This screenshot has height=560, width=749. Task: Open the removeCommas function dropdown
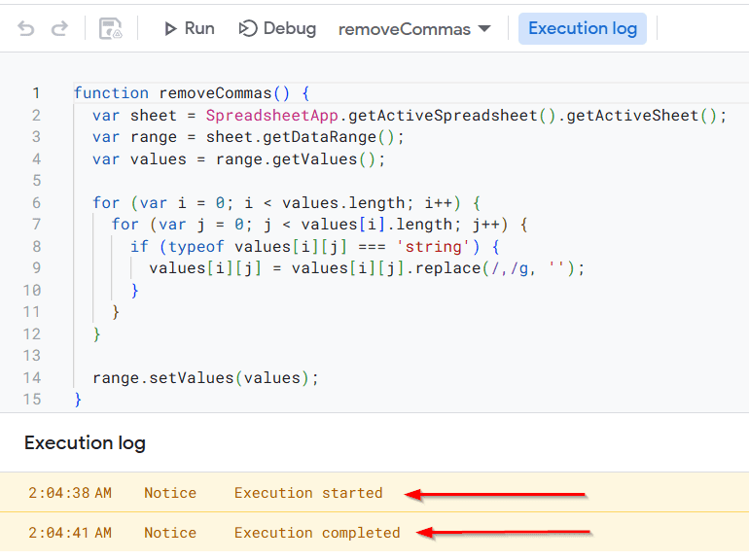[414, 29]
